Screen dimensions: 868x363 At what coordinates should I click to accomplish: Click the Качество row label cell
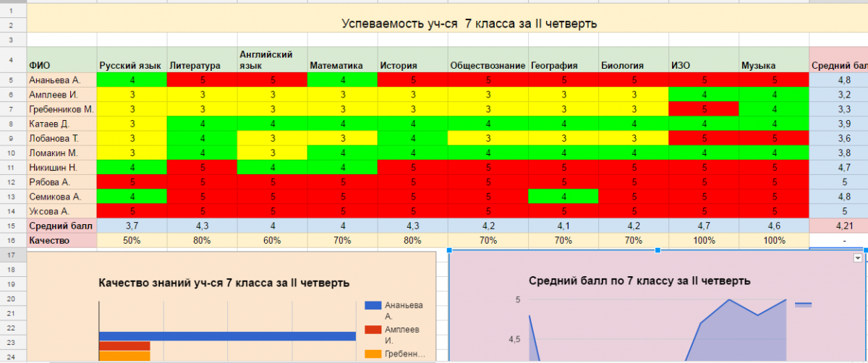61,240
